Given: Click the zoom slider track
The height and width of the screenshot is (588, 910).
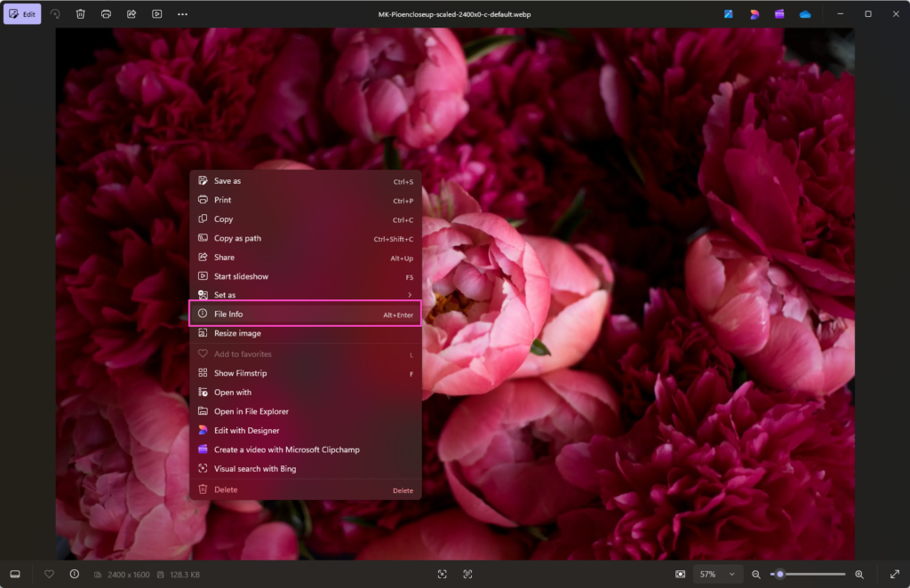Looking at the screenshot, I should click(x=808, y=574).
